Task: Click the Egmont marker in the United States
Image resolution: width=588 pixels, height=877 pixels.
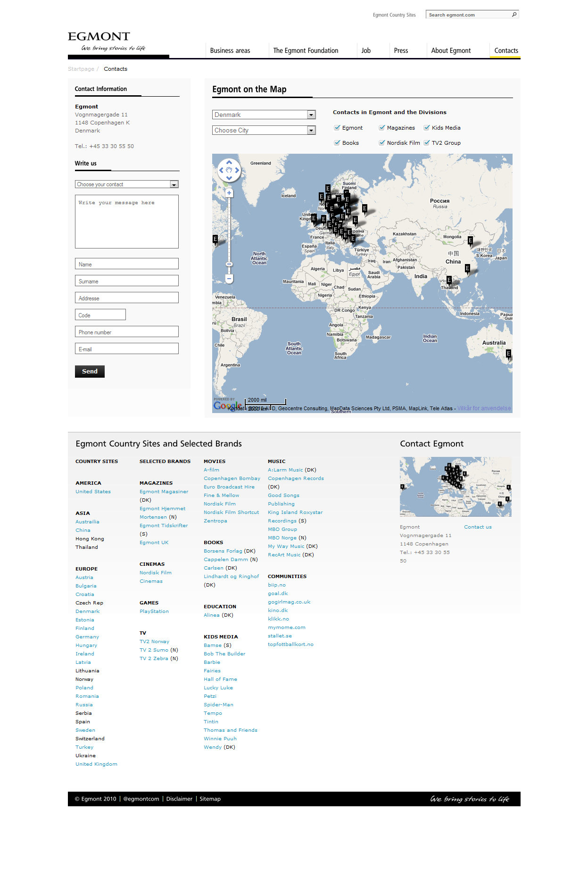Action: (215, 240)
